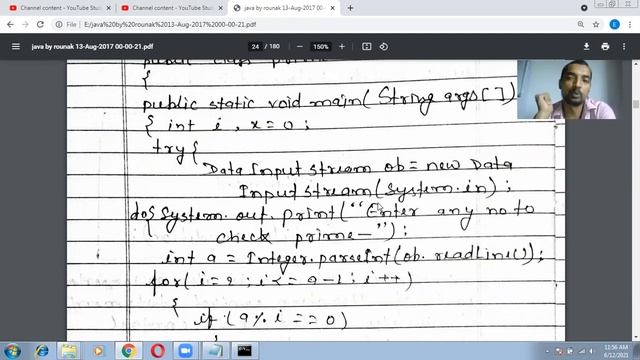This screenshot has height=360, width=640.
Task: Open Chrome three-dot menu
Action: tap(630, 24)
